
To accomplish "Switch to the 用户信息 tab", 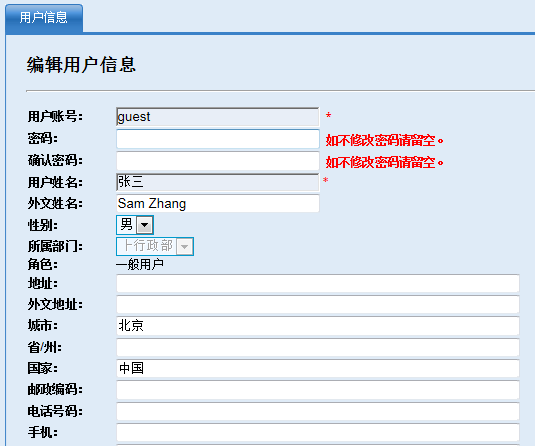I will point(44,18).
